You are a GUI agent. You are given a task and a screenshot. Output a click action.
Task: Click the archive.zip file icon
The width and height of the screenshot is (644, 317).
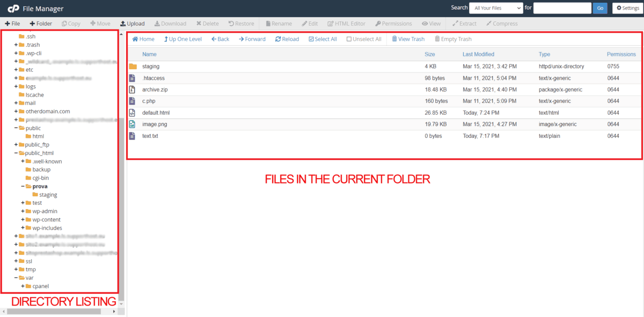tap(133, 90)
